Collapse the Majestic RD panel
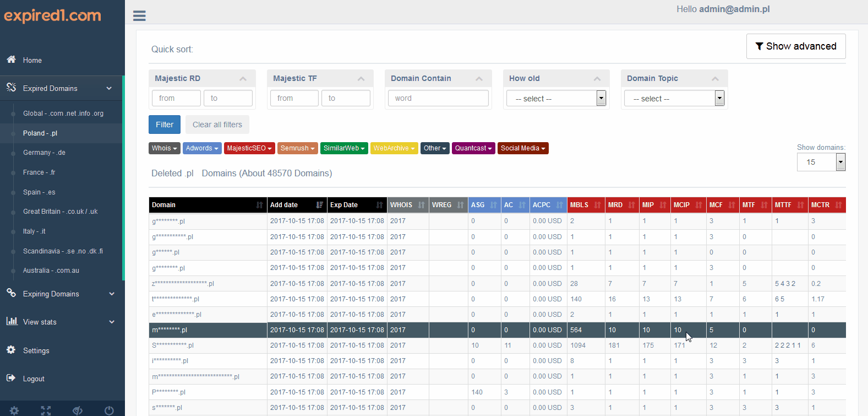 point(243,79)
